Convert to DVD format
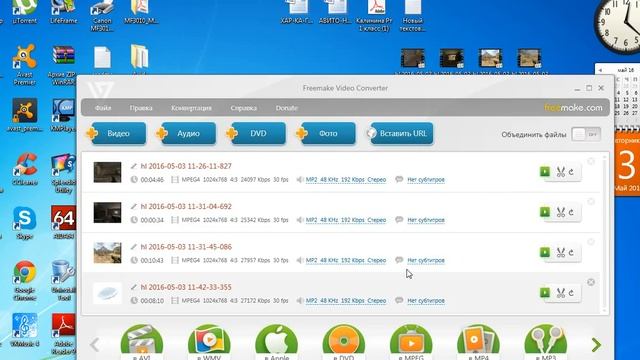Viewport: 640px width, 360px height. click(344, 342)
